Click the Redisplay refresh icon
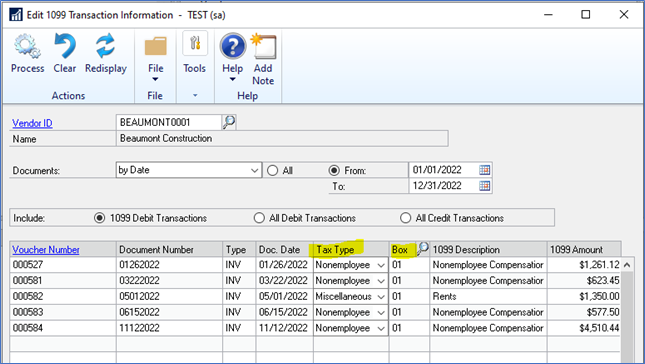 pyautogui.click(x=105, y=46)
